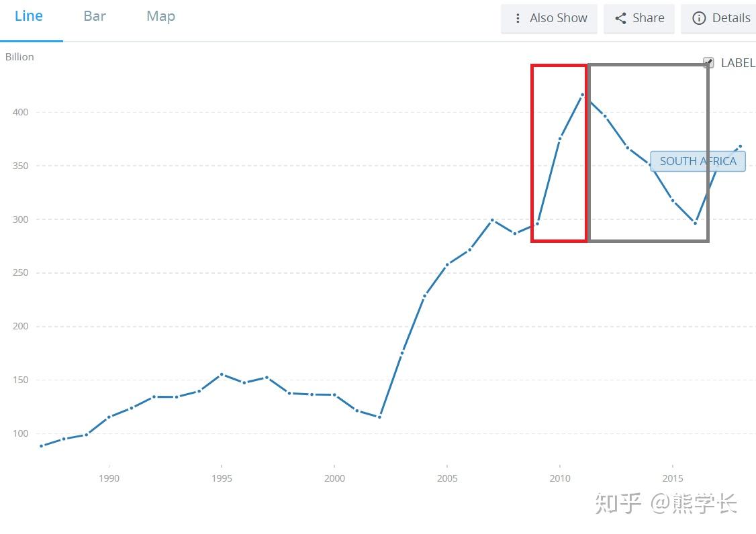This screenshot has height=534, width=756.
Task: Toggle the LABEL checkbox
Action: [708, 62]
